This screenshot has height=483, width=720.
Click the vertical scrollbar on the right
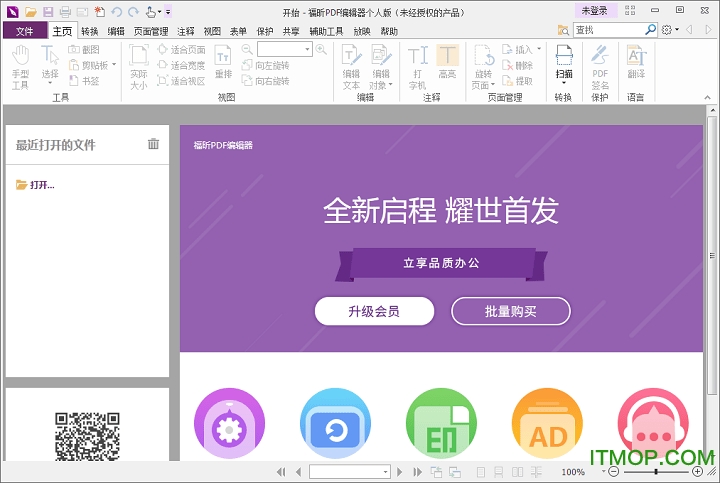712,255
